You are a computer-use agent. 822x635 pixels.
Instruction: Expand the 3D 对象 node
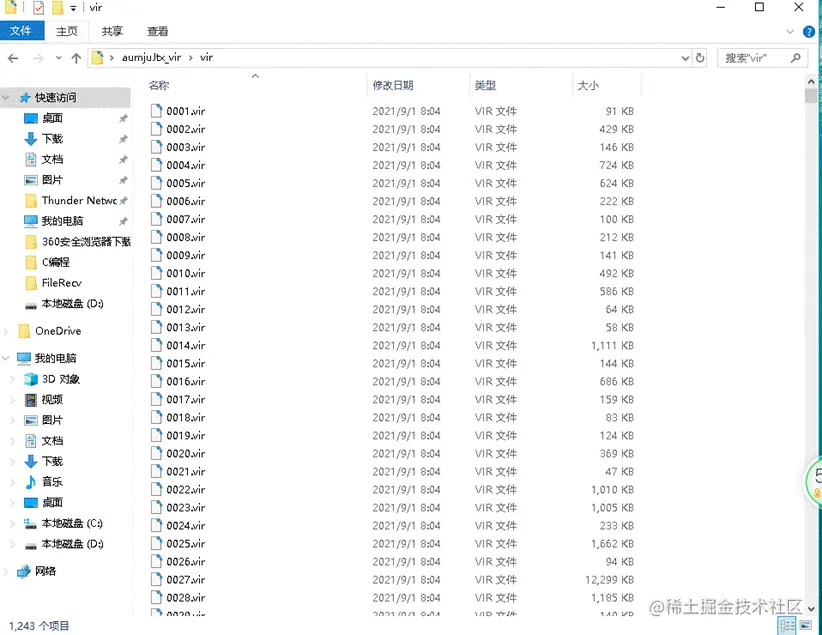(x=13, y=379)
